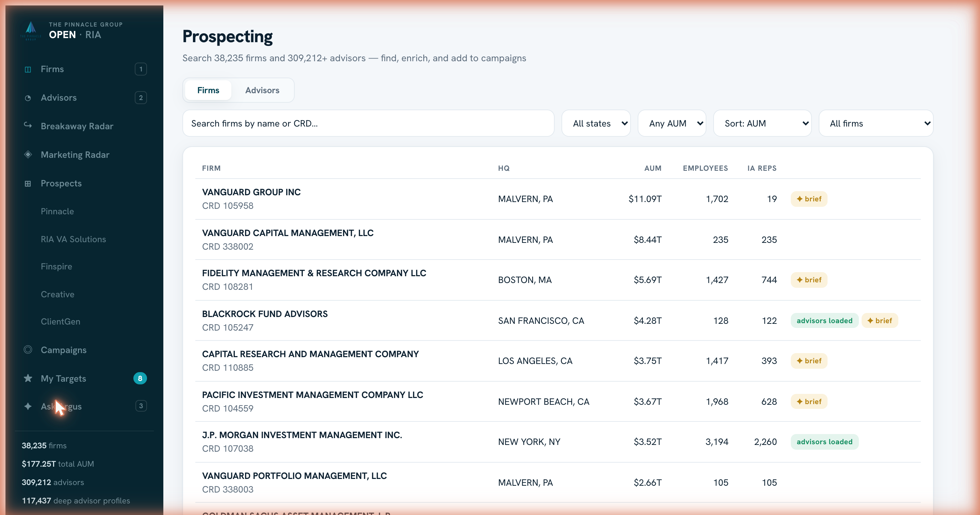
Task: Click the Firms sidebar icon
Action: [x=28, y=69]
